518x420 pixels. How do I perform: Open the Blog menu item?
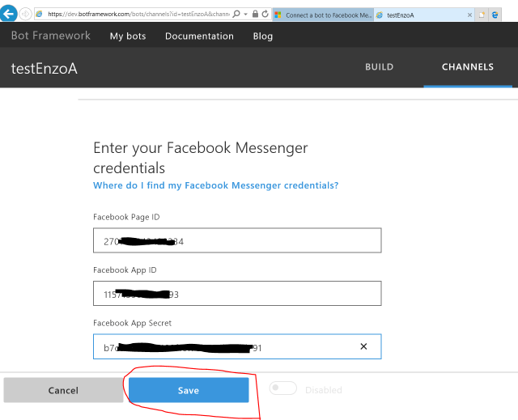(x=263, y=36)
